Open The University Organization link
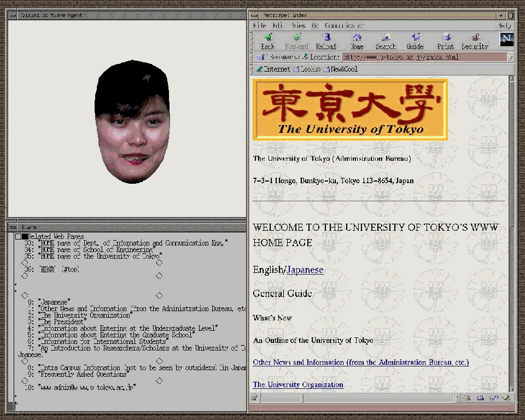525x420 pixels. (298, 384)
